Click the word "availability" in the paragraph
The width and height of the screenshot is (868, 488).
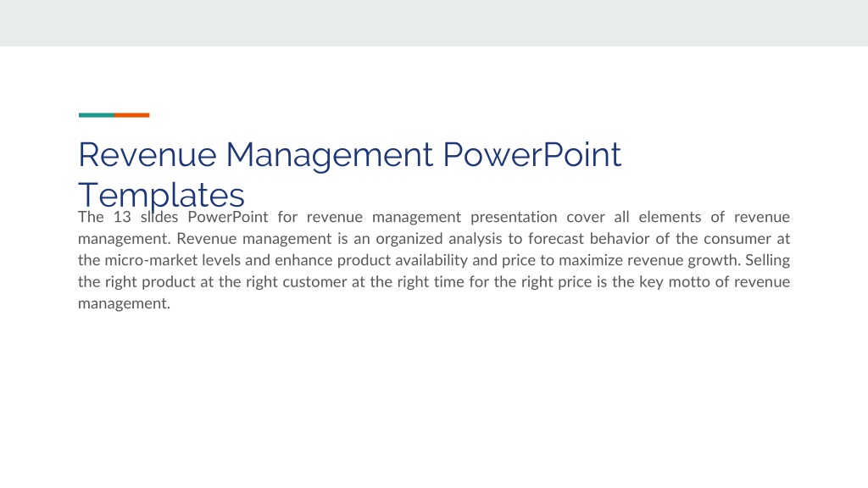431,261
